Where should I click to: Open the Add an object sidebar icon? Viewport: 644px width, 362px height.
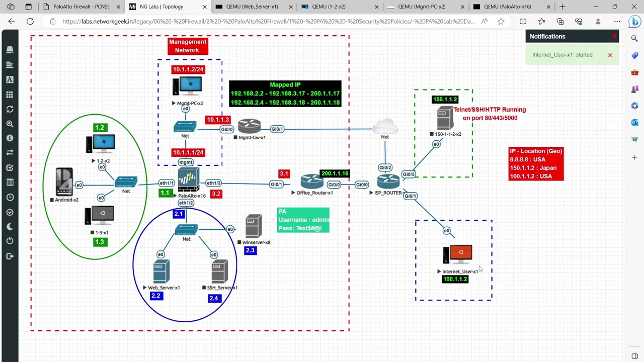(10, 50)
